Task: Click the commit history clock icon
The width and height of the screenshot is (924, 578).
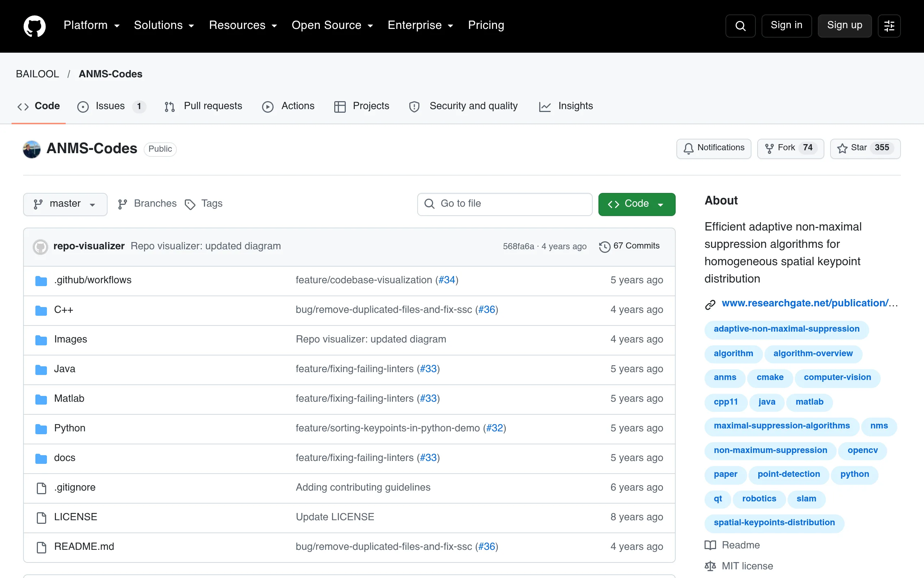Action: coord(605,247)
